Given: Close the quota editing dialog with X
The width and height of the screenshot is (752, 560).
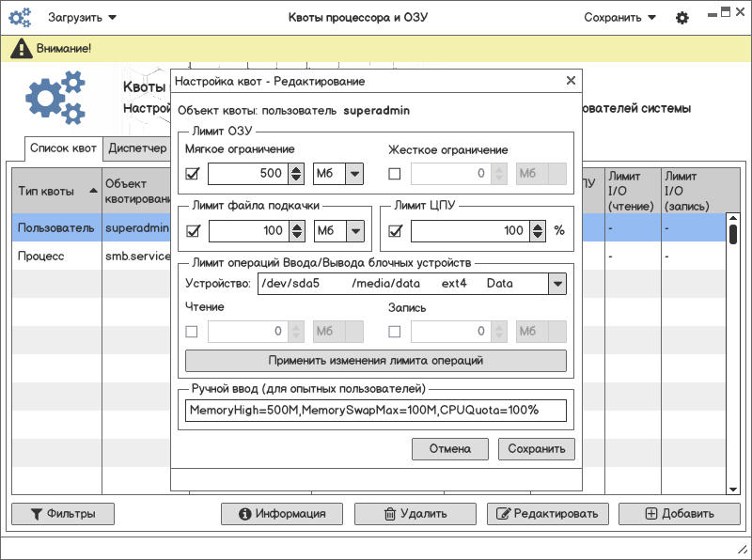Looking at the screenshot, I should [570, 82].
